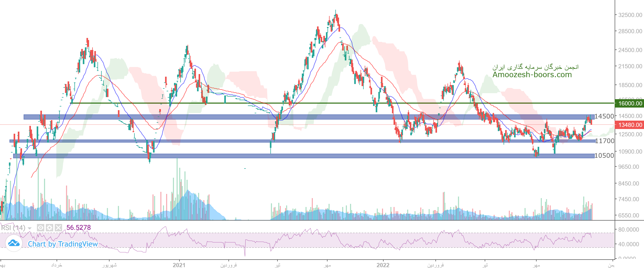Click the 2022 marker on time axis
Viewport: 644px width, 269px height.
pos(383,265)
